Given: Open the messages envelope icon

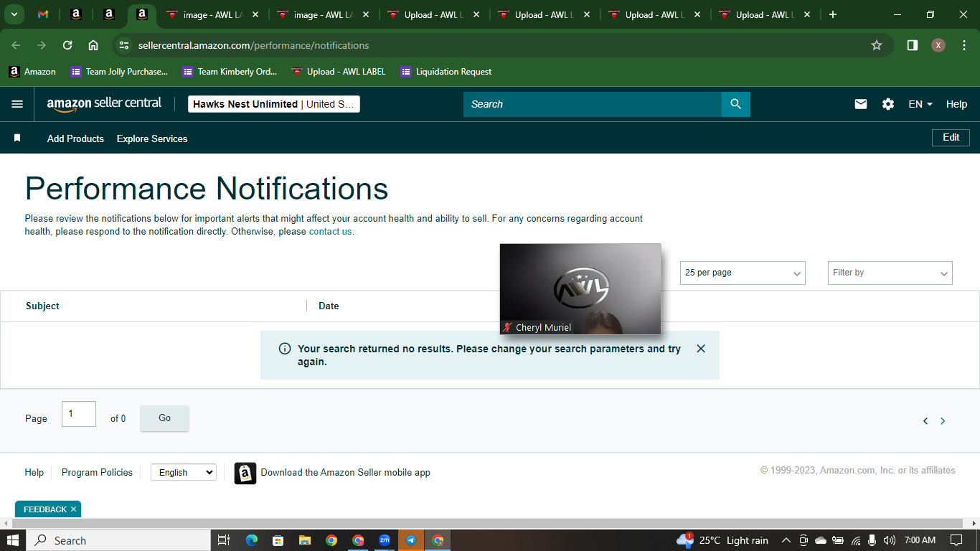Looking at the screenshot, I should [861, 104].
